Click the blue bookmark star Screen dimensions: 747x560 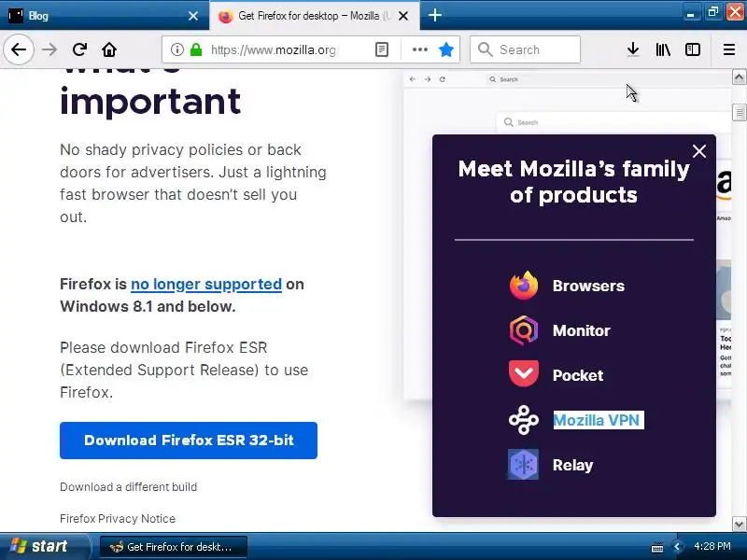(446, 49)
